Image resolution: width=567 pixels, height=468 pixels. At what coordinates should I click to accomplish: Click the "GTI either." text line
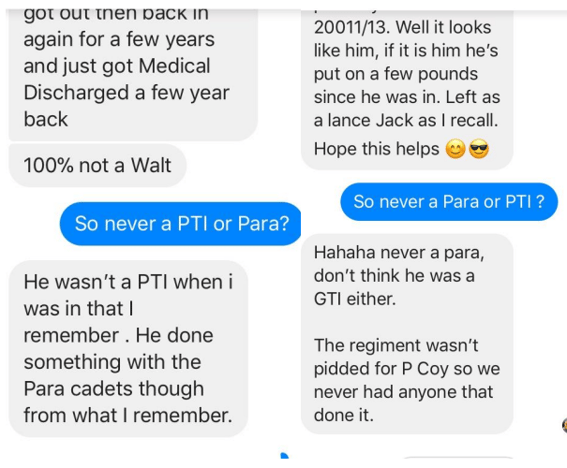(355, 299)
